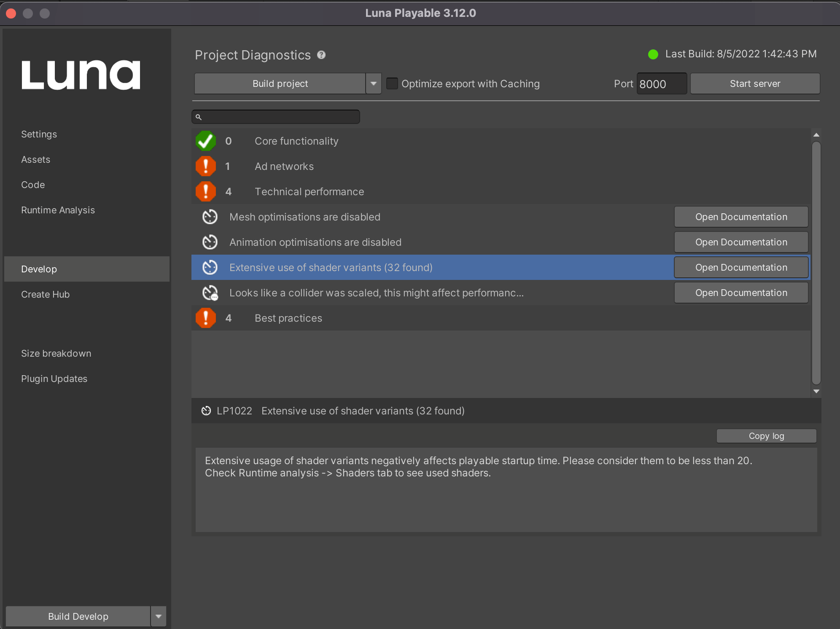This screenshot has width=840, height=629.
Task: Click the diagnostics list scrollbar thumb
Action: (x=816, y=263)
